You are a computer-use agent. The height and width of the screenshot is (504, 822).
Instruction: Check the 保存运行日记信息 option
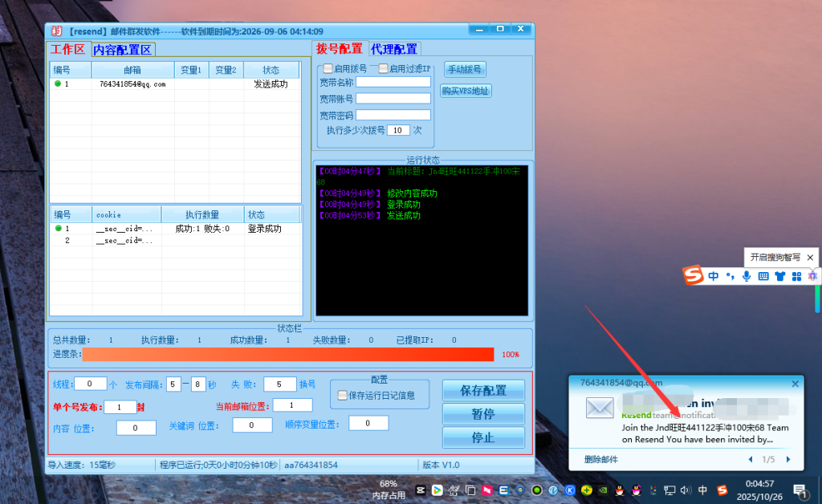[x=343, y=395]
